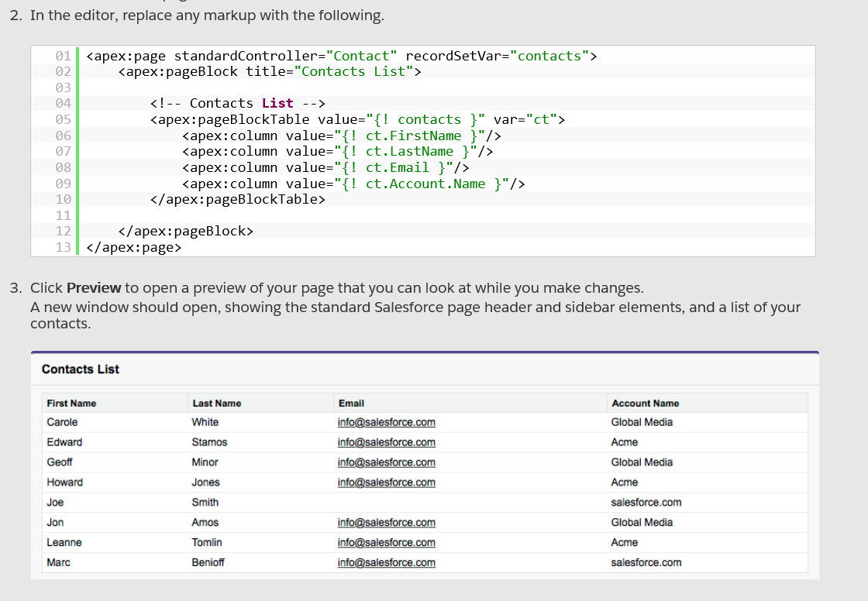The image size is (868, 601).
Task: Open Geoff Minor's email address link
Action: [x=386, y=462]
